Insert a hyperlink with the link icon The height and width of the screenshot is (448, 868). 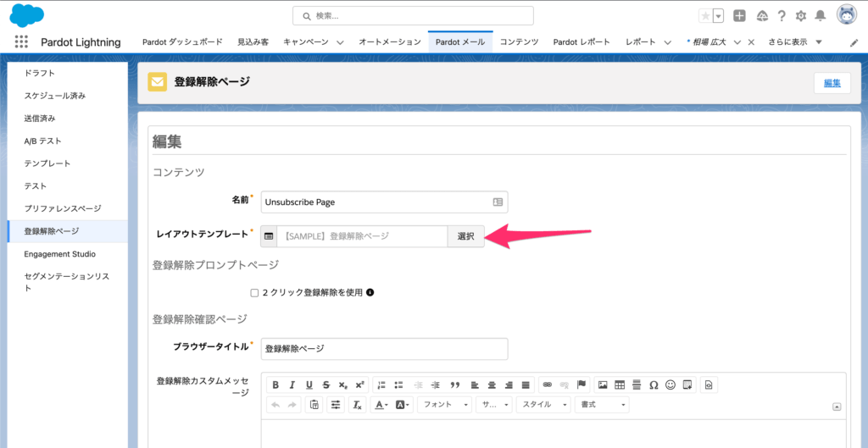pyautogui.click(x=548, y=384)
